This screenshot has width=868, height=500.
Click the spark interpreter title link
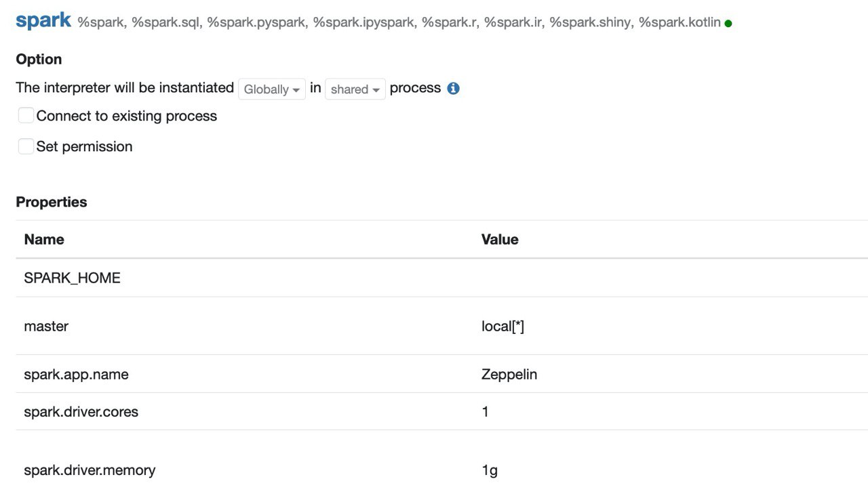43,20
